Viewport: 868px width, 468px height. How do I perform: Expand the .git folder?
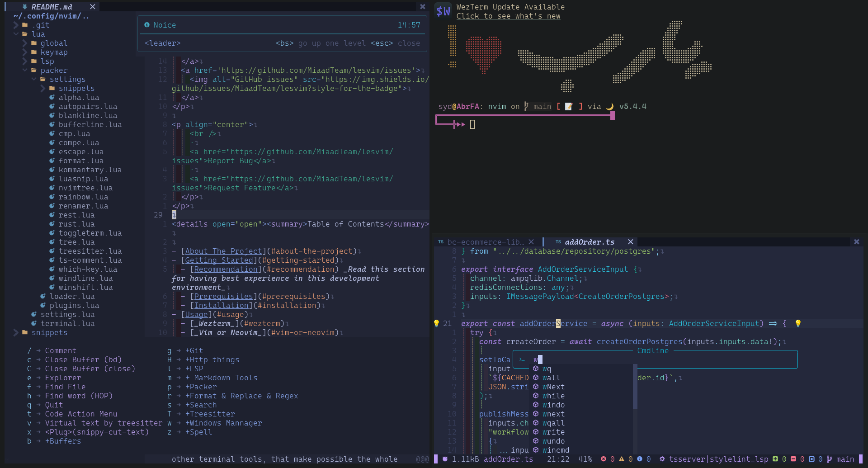point(16,25)
